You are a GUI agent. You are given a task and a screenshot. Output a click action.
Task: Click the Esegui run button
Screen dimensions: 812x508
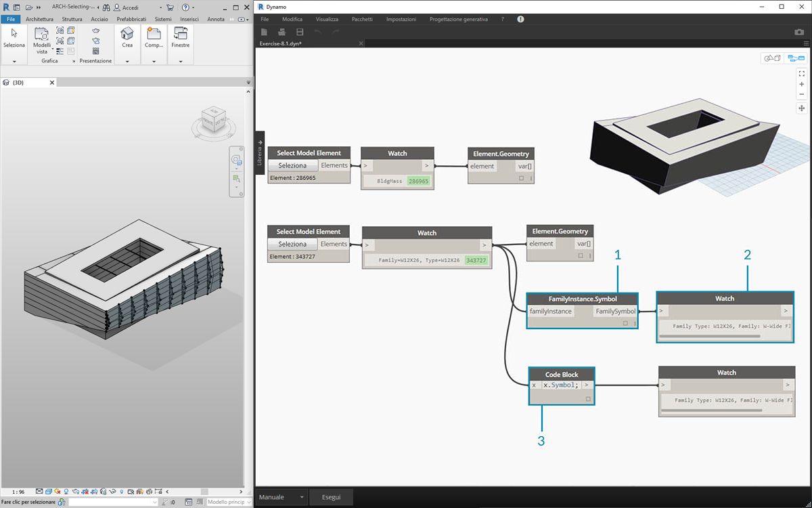point(332,497)
